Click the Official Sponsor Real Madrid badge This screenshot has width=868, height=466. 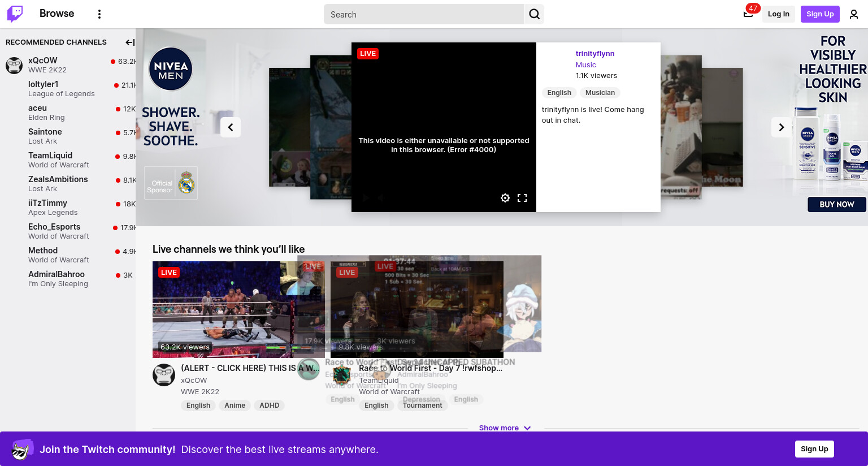(x=171, y=183)
